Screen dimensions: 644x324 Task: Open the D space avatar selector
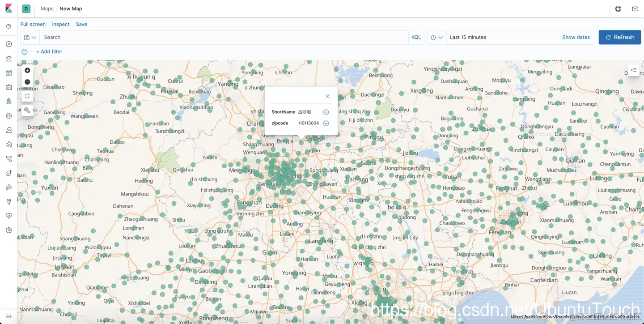(26, 9)
